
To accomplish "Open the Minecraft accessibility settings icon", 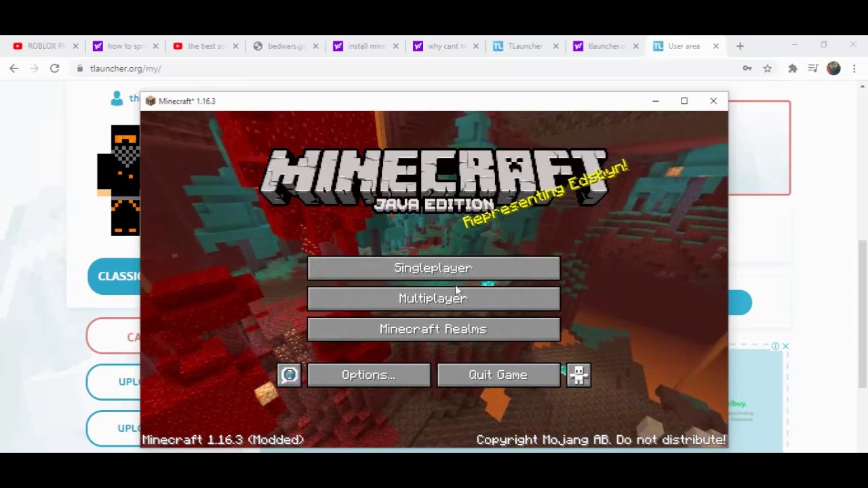I will tap(578, 375).
